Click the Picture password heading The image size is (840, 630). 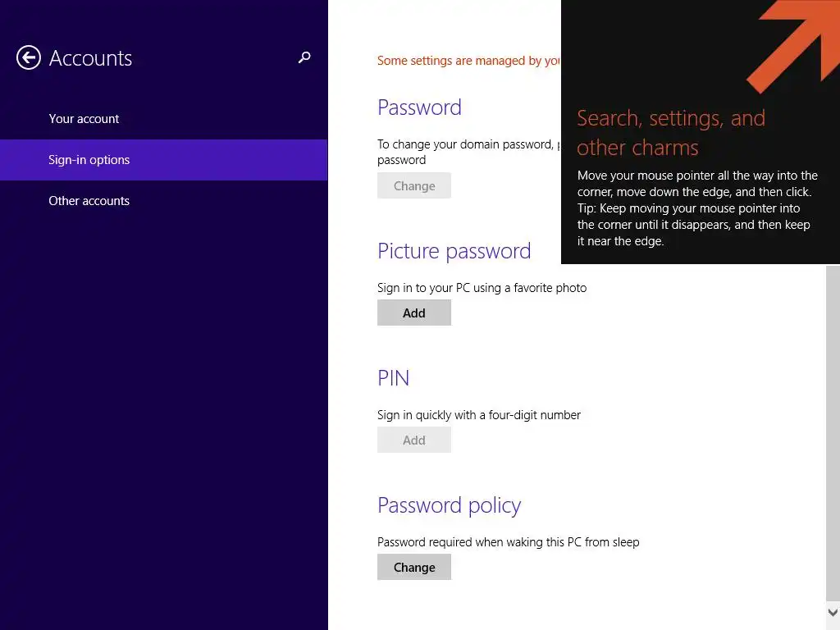coord(454,251)
